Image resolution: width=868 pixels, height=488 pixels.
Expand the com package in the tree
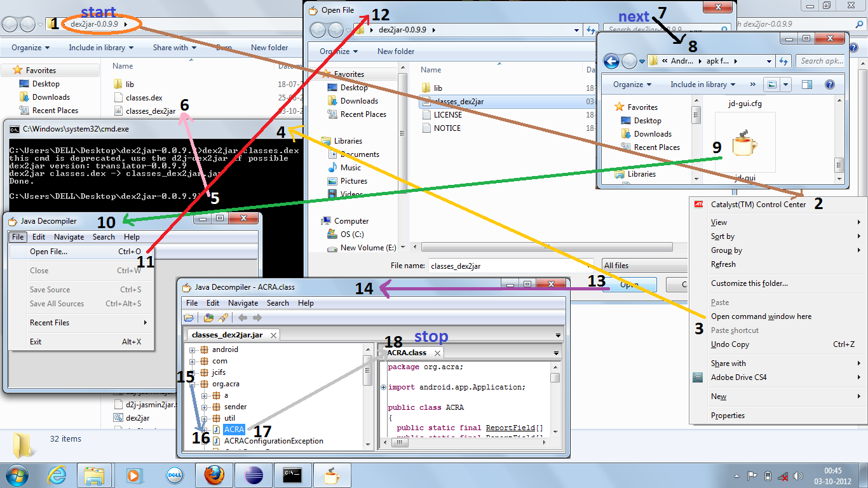[x=193, y=361]
